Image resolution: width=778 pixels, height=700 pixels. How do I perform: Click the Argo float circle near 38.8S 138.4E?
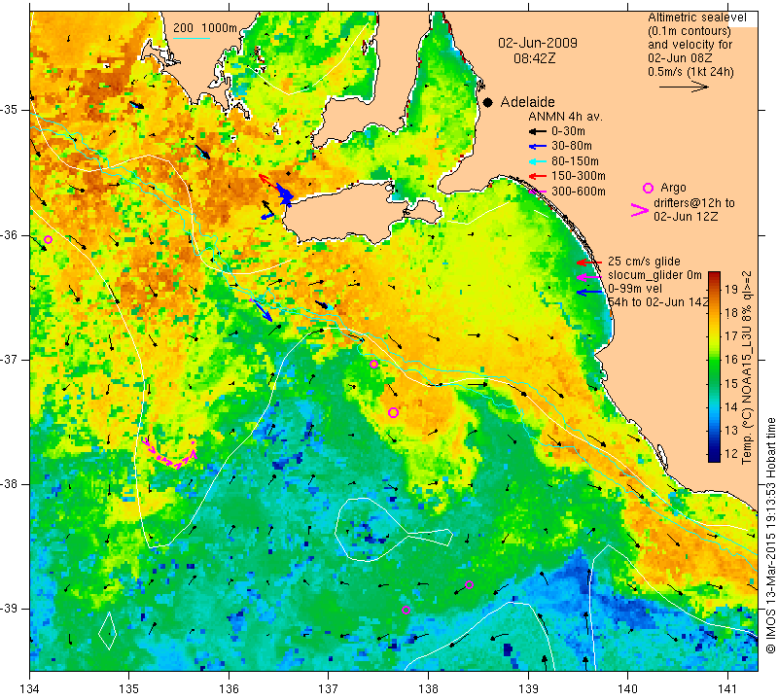470,584
